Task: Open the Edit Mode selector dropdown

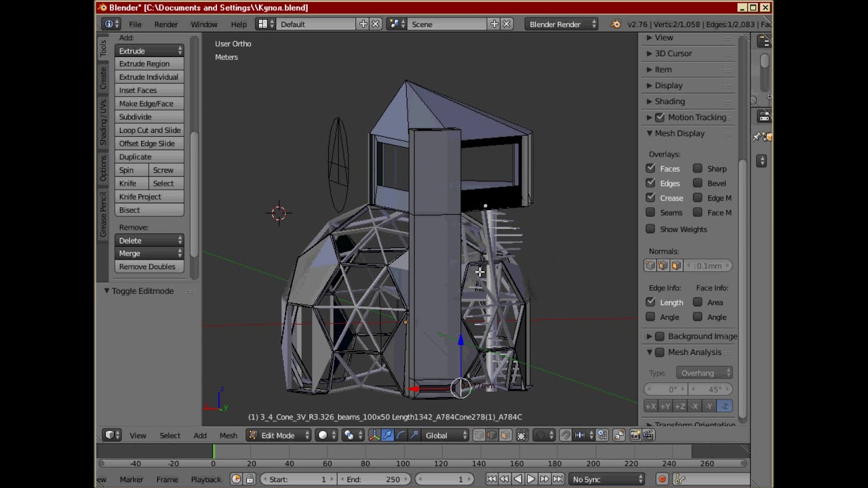Action: pos(278,435)
